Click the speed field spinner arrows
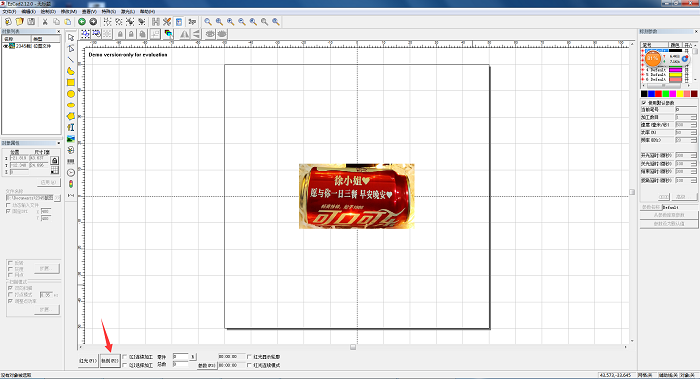 point(693,125)
